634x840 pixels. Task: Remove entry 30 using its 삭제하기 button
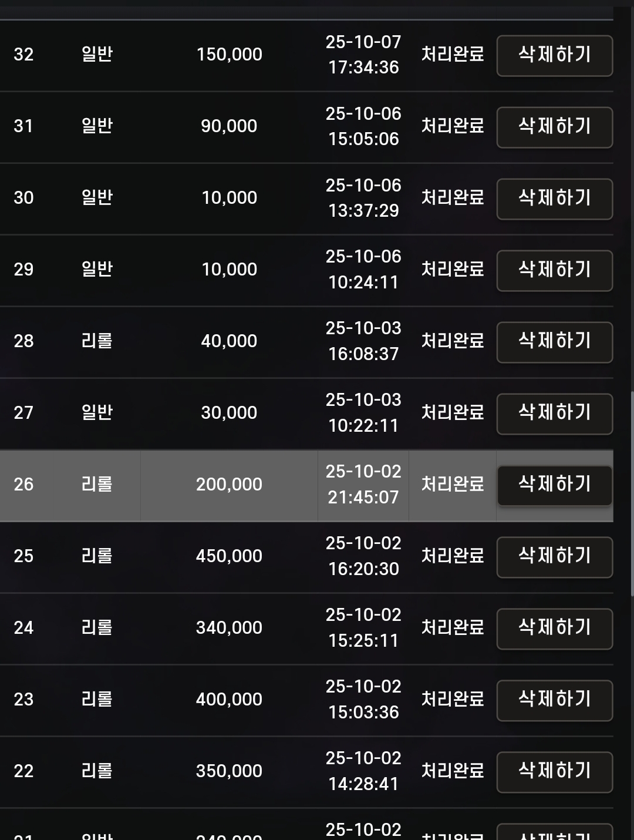[x=555, y=199]
